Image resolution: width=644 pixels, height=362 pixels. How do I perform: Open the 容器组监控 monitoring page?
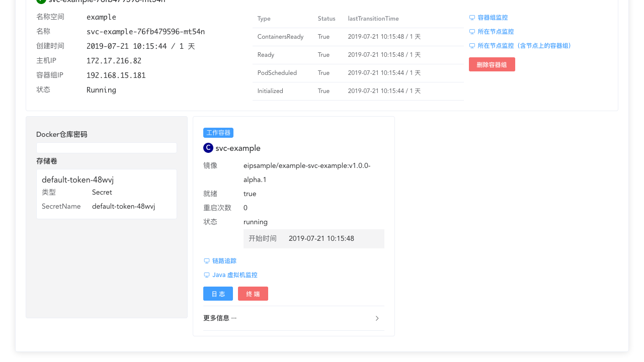point(493,17)
